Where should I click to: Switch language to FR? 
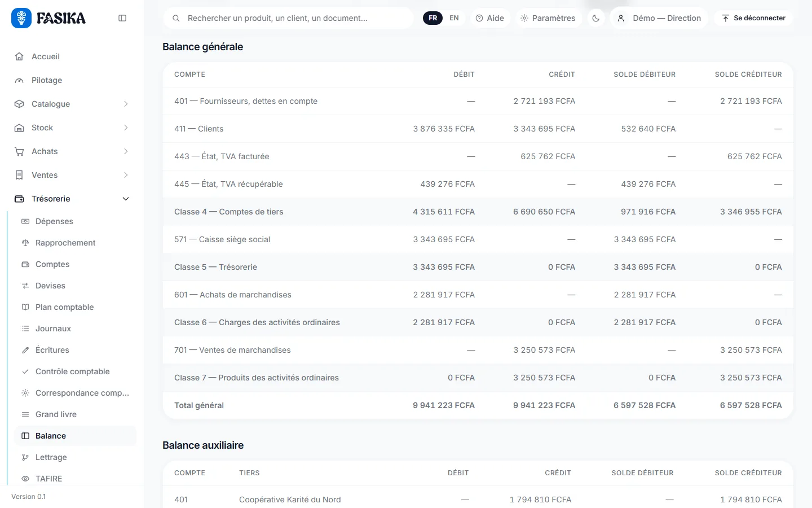click(433, 18)
